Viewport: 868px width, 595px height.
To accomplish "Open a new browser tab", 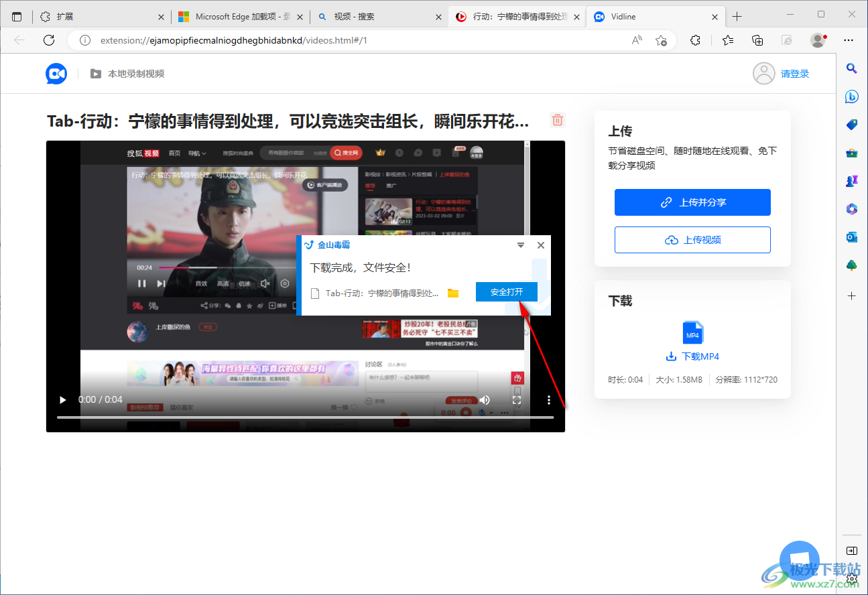I will coord(737,17).
